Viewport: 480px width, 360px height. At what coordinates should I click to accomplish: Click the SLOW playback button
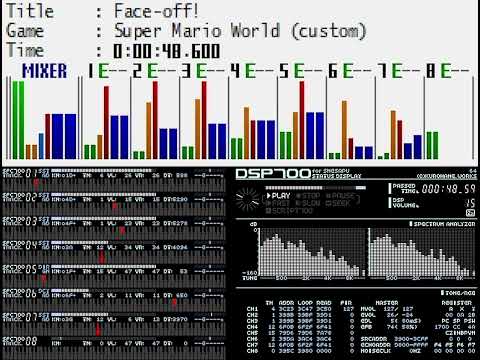pos(308,203)
